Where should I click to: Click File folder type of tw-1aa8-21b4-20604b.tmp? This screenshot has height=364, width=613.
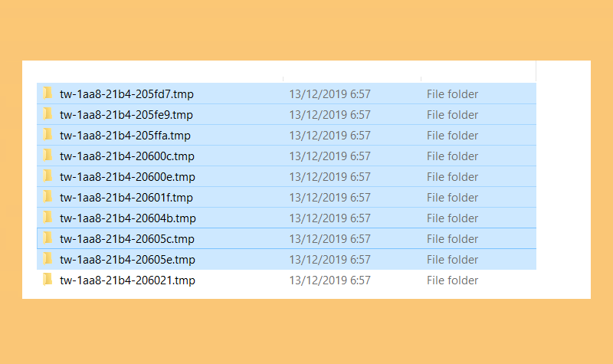click(452, 218)
